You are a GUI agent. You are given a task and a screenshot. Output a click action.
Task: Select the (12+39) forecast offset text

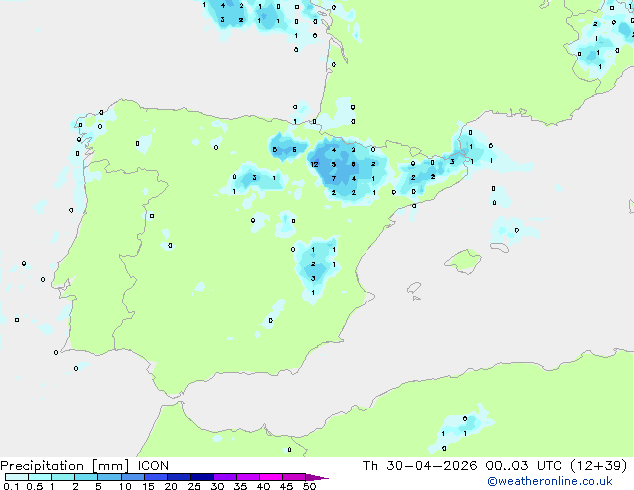click(x=599, y=466)
